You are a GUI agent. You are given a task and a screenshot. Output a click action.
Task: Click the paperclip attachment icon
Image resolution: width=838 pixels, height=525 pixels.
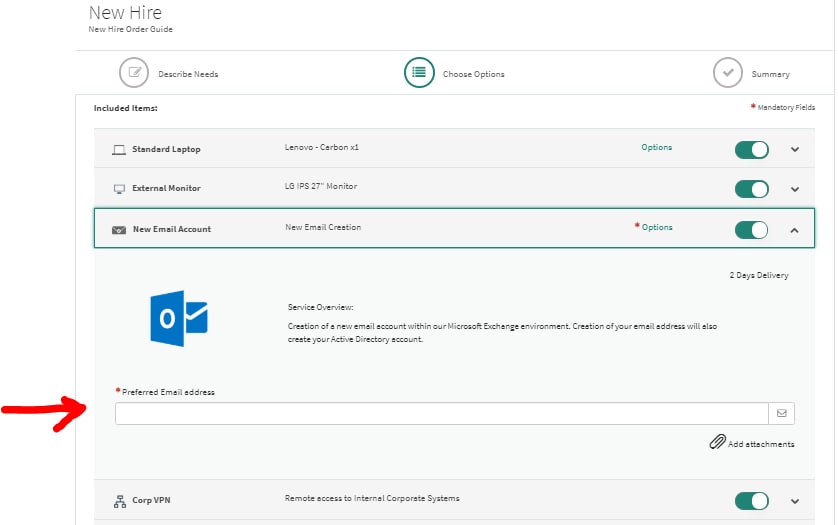[717, 443]
